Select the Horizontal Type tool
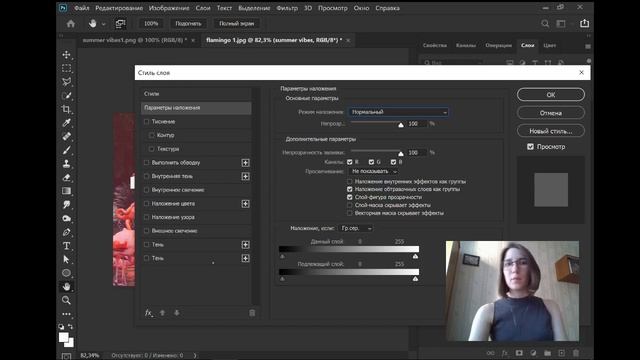Viewport: 640px width, 360px height. coord(67,246)
